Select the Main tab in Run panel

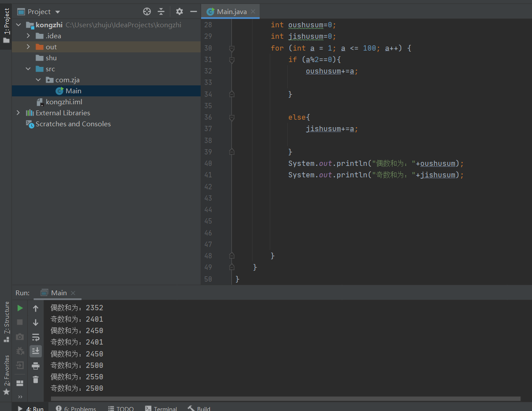tap(59, 293)
